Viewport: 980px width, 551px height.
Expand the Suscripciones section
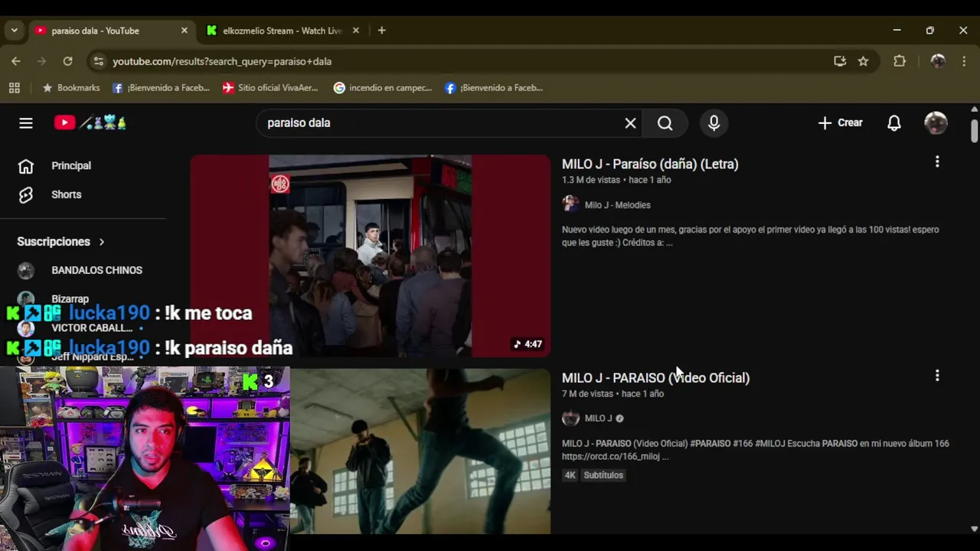[x=61, y=242]
